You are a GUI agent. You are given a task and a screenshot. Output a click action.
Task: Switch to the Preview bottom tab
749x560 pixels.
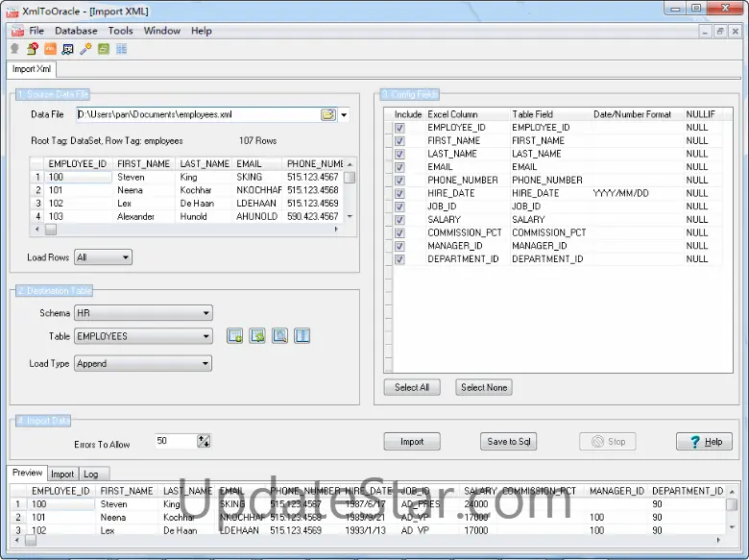[x=27, y=473]
